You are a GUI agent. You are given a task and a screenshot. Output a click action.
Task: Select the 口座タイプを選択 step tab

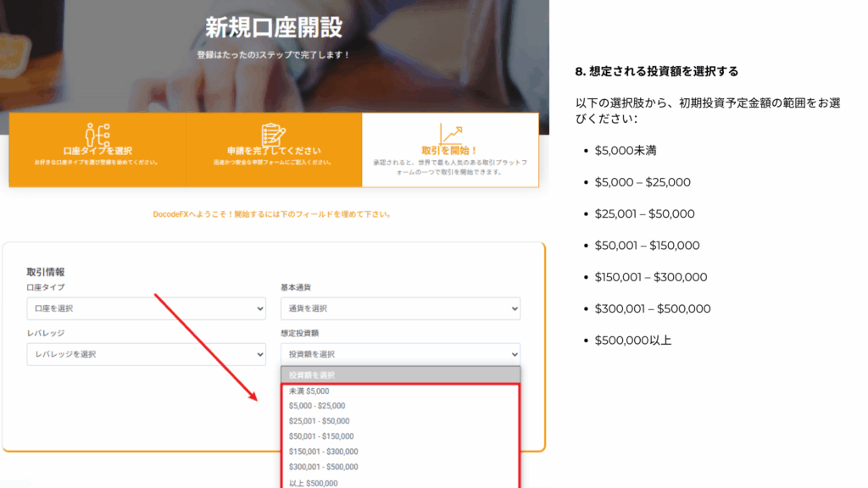(97, 151)
